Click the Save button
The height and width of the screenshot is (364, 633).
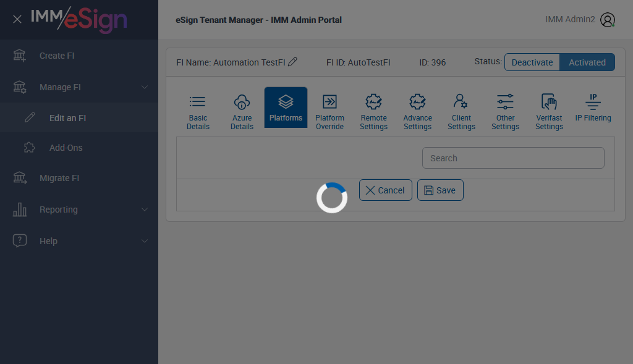[440, 190]
